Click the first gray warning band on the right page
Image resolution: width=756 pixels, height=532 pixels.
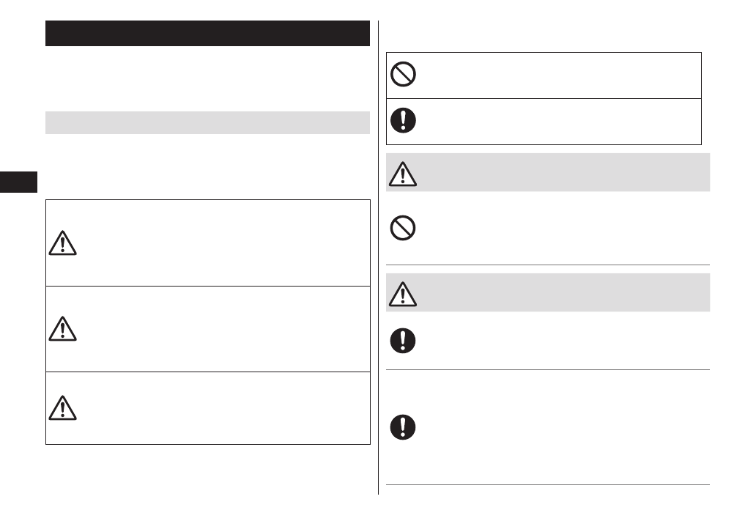tap(557, 172)
